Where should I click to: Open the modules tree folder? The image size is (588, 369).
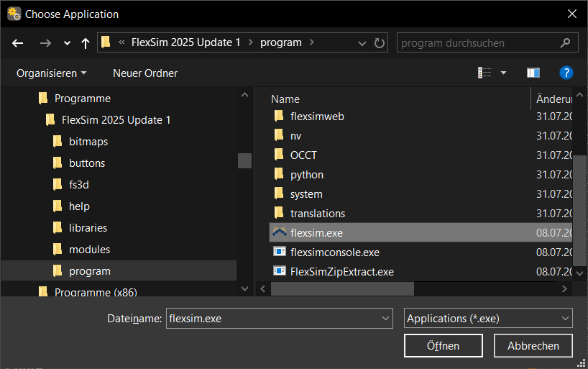click(x=89, y=250)
